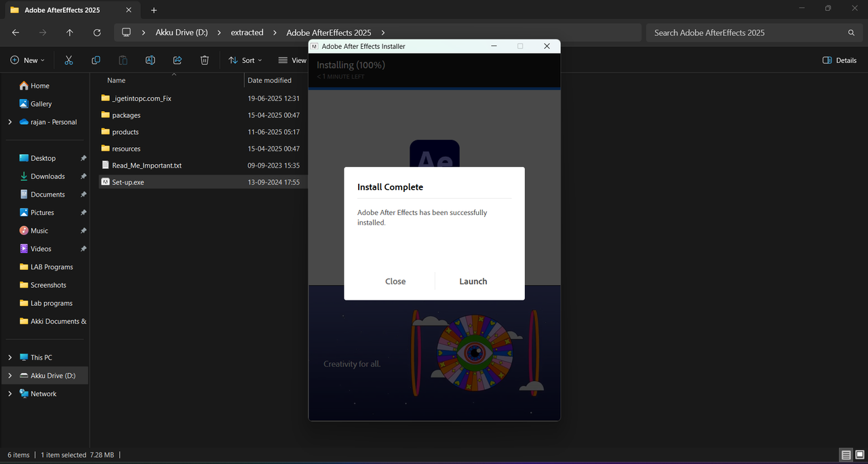Select the extracted breadcrumb segment

247,33
